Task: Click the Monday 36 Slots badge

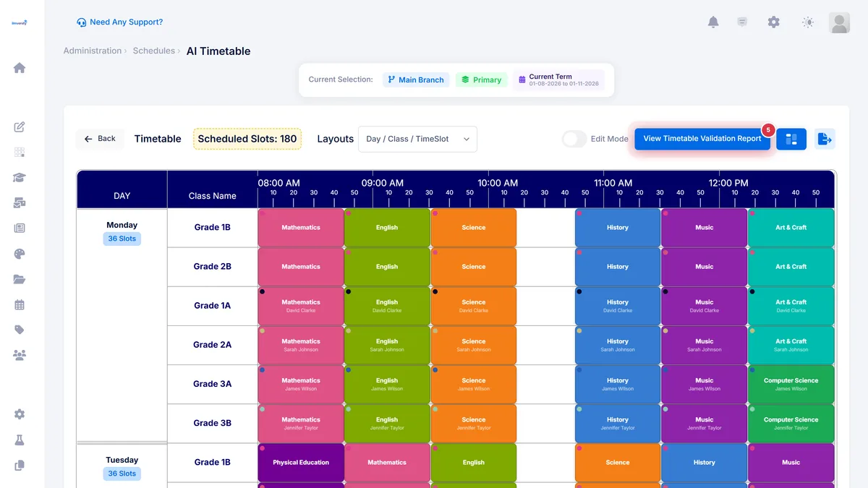Action: 122,239
